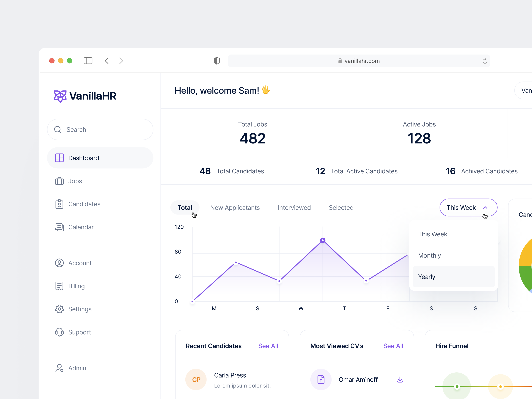Click the Candidates badge icon
Screen dimensions: 532x399
click(59, 204)
